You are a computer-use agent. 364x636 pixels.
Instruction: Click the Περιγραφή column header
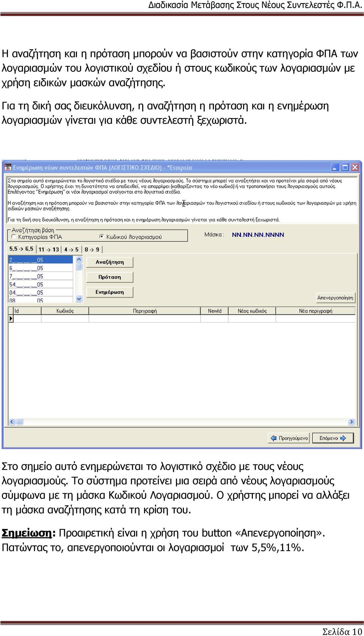point(144,311)
